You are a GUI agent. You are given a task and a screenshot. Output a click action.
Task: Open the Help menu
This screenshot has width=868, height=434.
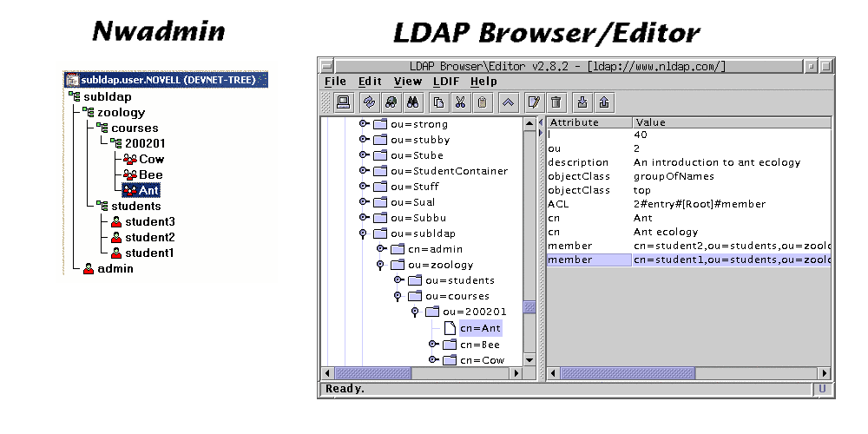(x=483, y=82)
